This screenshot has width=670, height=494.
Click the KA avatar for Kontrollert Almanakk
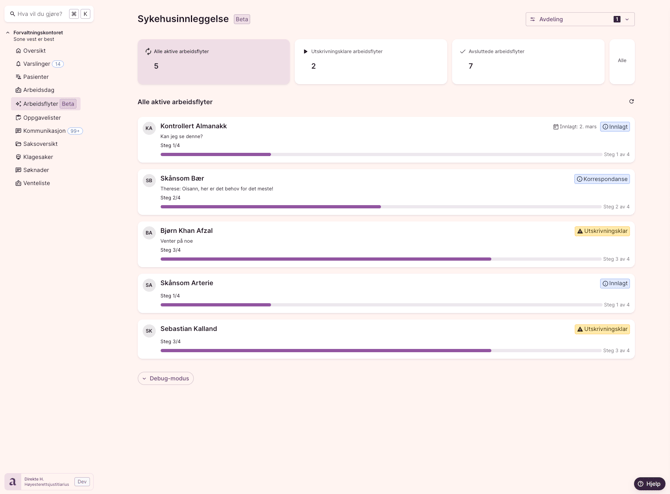[149, 128]
